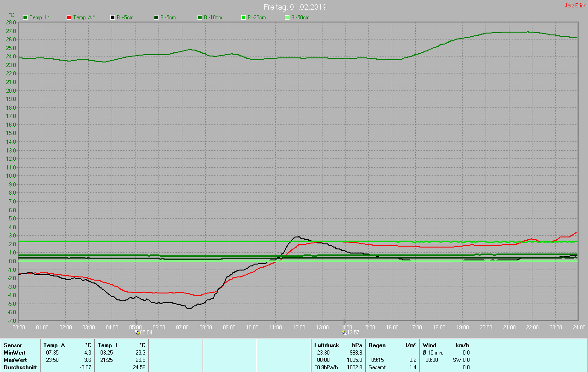
Task: Click the Regen header in the stats panel
Action: click(x=377, y=345)
